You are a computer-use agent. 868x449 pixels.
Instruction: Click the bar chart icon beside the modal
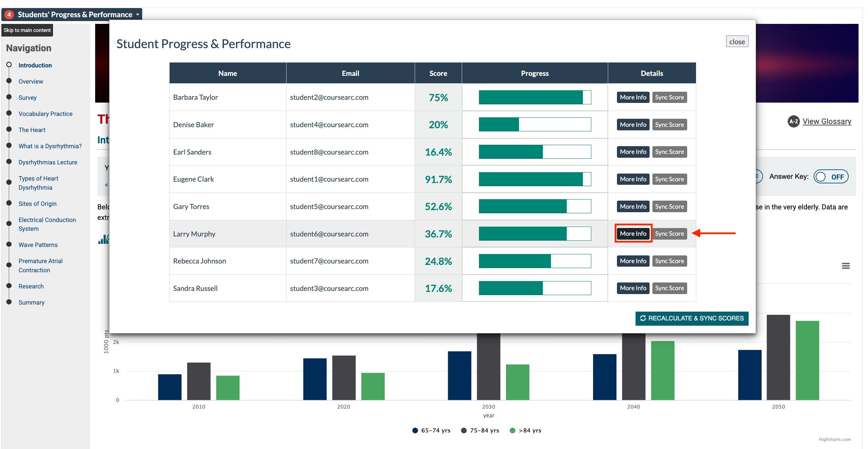[104, 240]
